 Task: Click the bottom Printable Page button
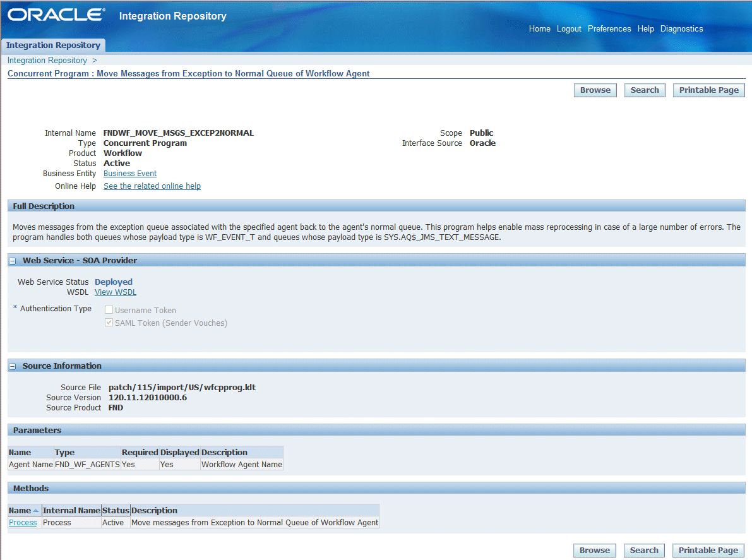click(708, 551)
